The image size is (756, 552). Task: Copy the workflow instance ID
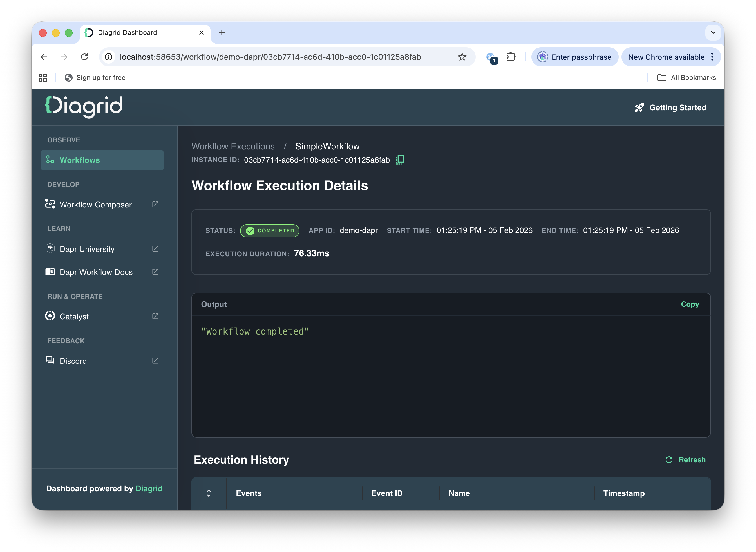coord(400,160)
